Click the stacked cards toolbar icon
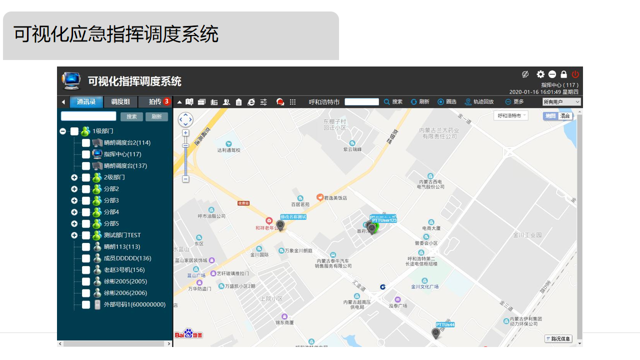 tap(202, 102)
